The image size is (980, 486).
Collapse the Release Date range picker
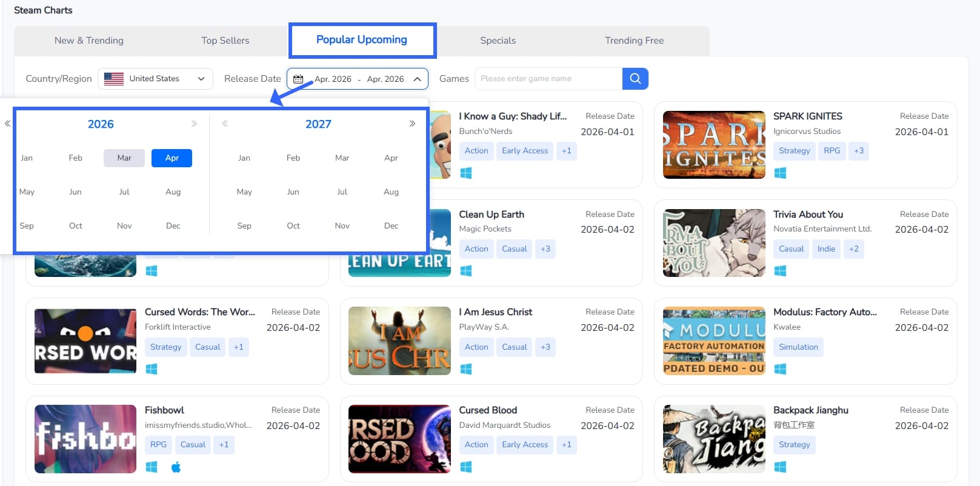point(417,79)
